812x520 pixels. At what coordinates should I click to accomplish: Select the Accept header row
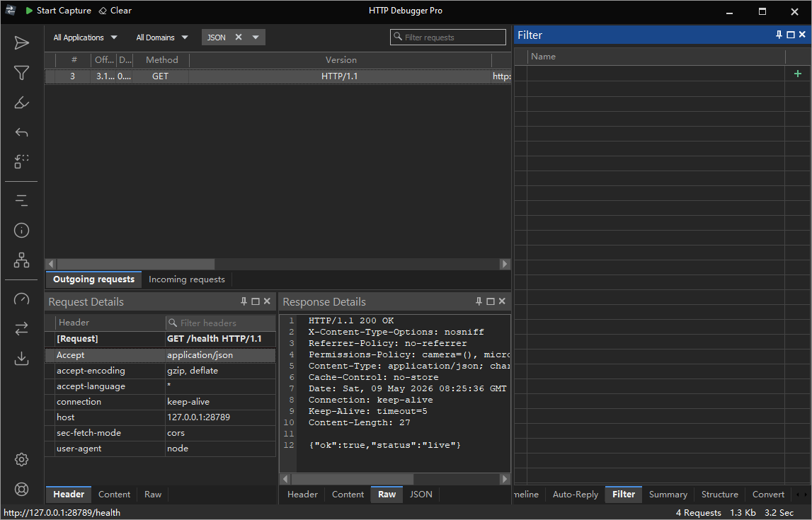coord(160,355)
